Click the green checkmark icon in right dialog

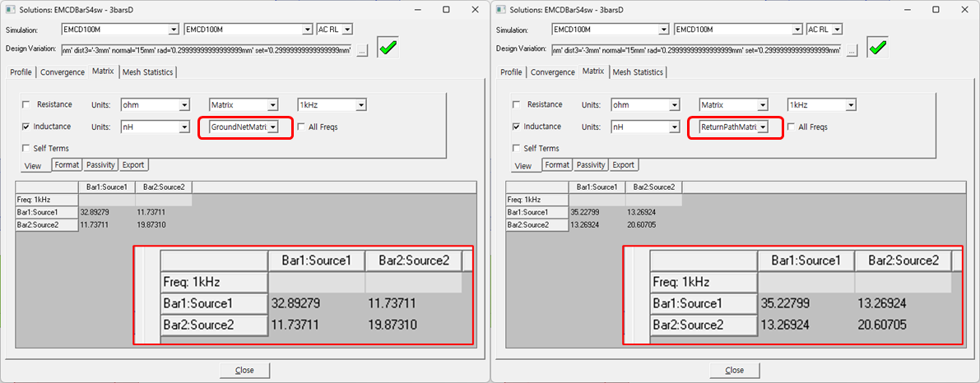pos(879,48)
